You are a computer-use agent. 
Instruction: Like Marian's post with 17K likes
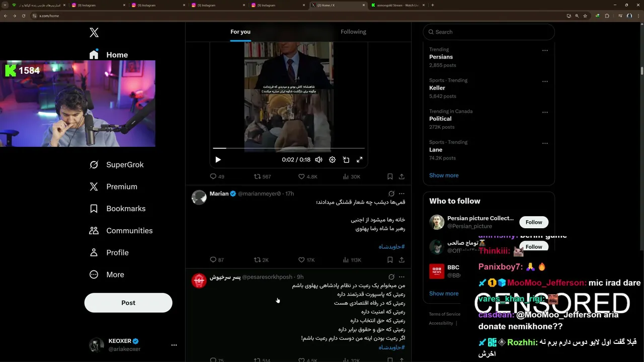(x=306, y=260)
